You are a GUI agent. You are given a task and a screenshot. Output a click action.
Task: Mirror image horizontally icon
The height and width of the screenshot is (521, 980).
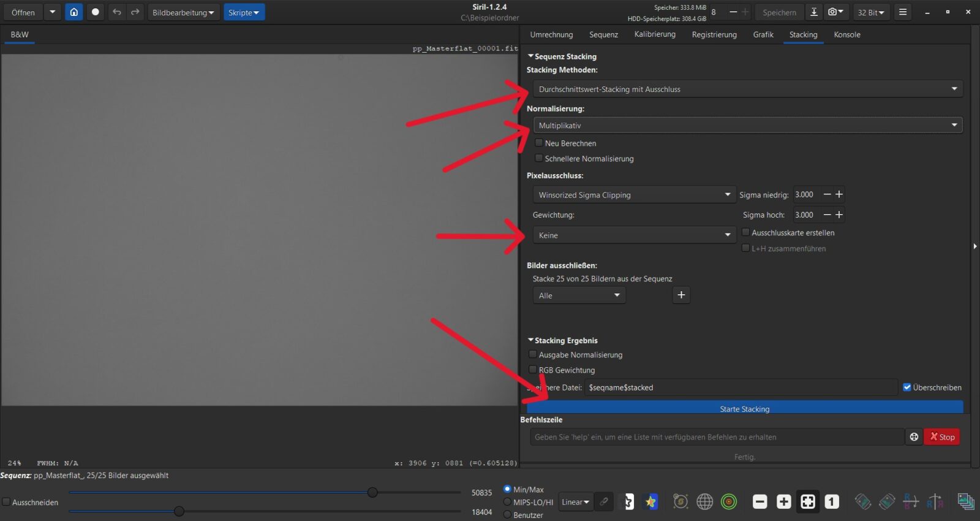point(911,502)
